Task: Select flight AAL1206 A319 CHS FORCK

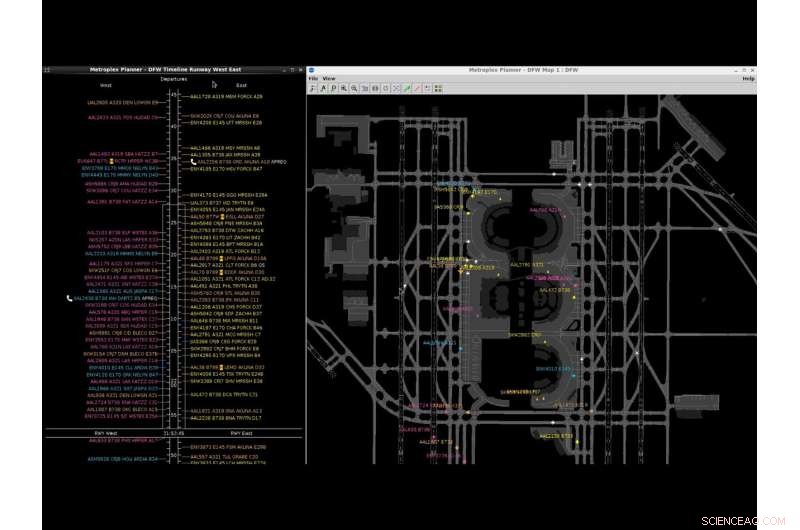Action: (226, 307)
